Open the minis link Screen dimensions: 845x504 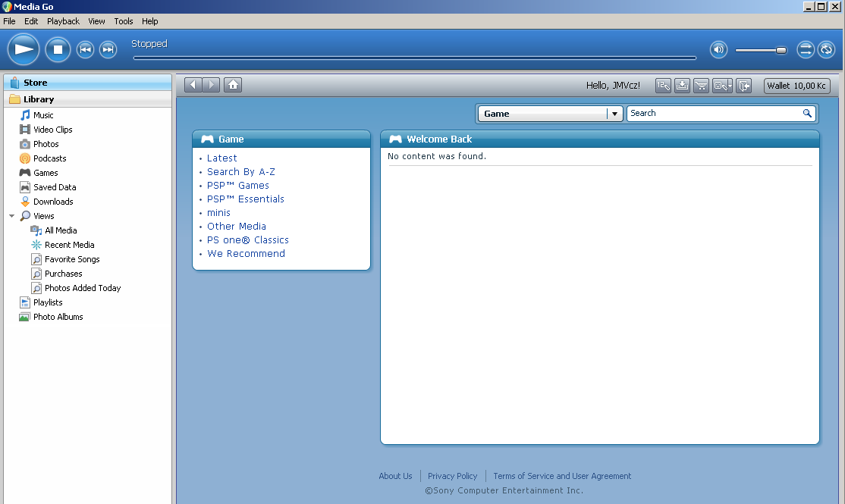coord(218,213)
